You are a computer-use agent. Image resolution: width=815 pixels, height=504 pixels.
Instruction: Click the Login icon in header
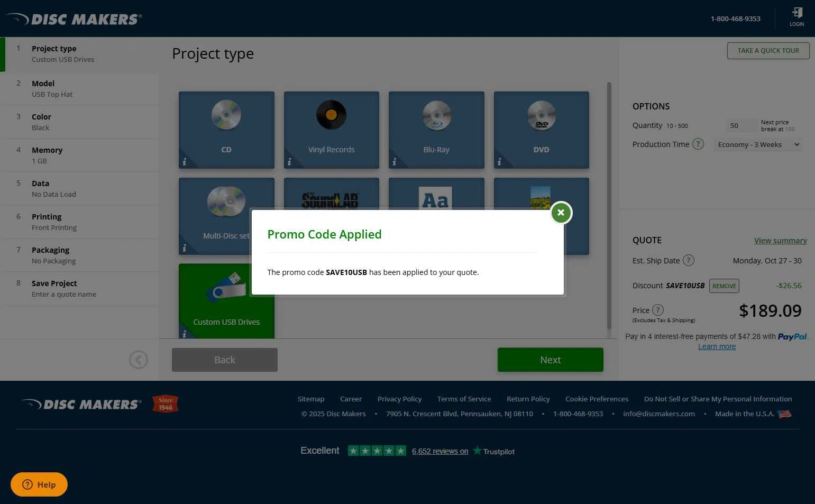pyautogui.click(x=796, y=17)
